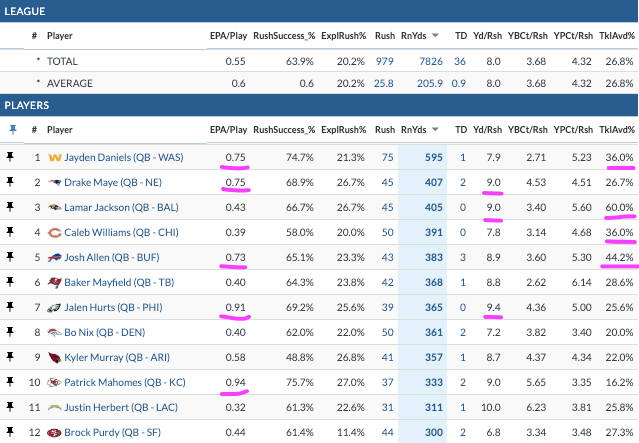Click the Broncos logo beside Bo Nix
Screen dimensions: 639x443
point(55,333)
